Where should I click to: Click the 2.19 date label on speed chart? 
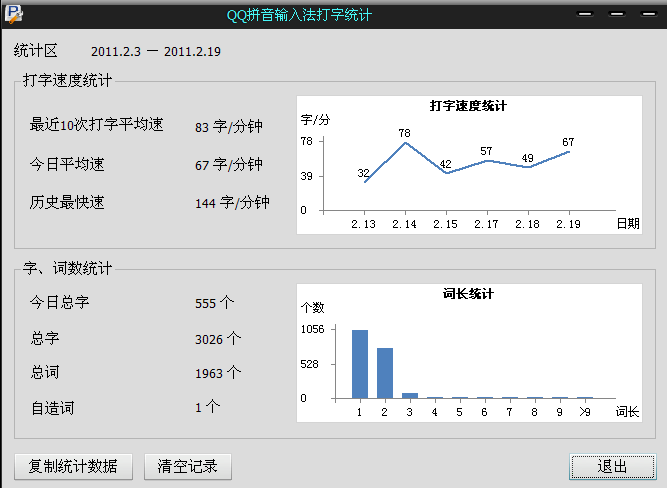click(568, 224)
